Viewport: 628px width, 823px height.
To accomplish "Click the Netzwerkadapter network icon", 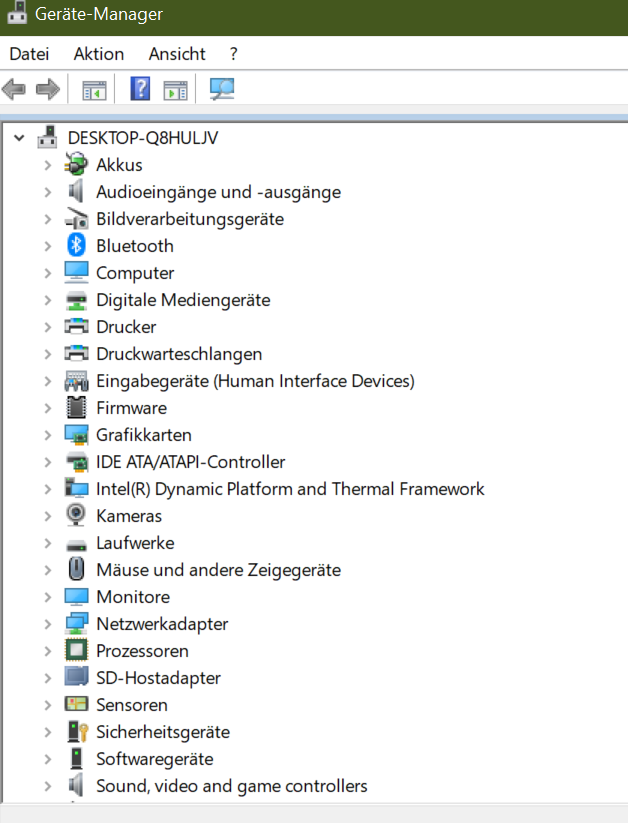I will coord(76,624).
